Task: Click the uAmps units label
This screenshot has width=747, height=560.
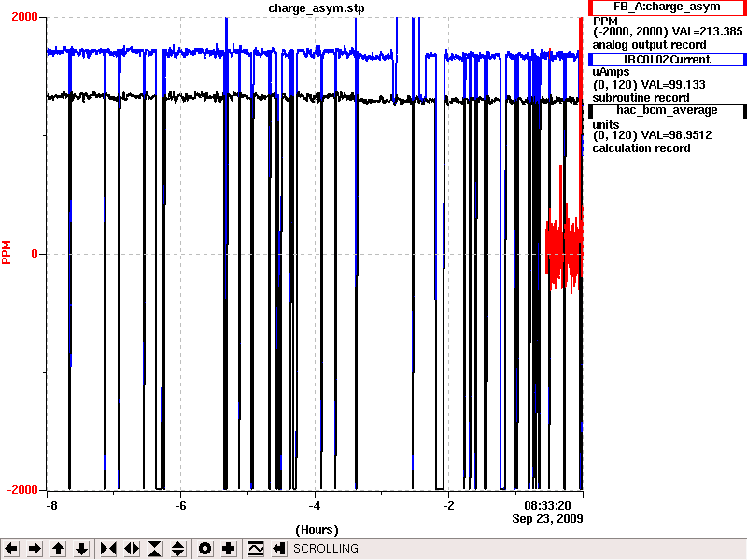Action: point(611,72)
